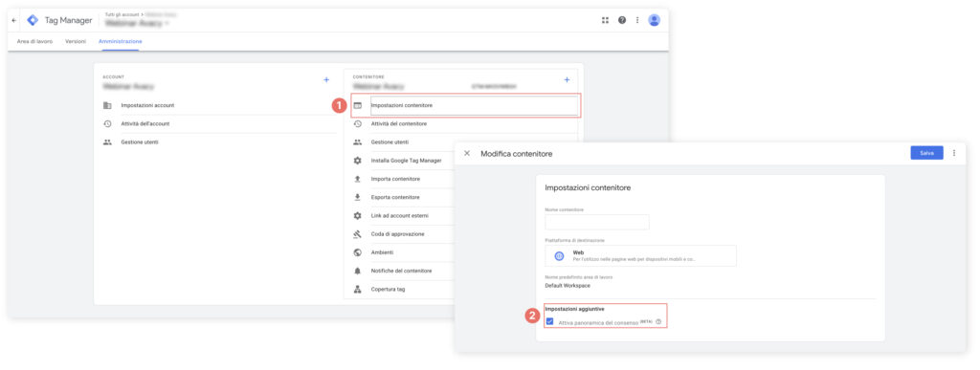
Task: Click the Impostazioni aggiuntive heading
Action: pos(574,309)
